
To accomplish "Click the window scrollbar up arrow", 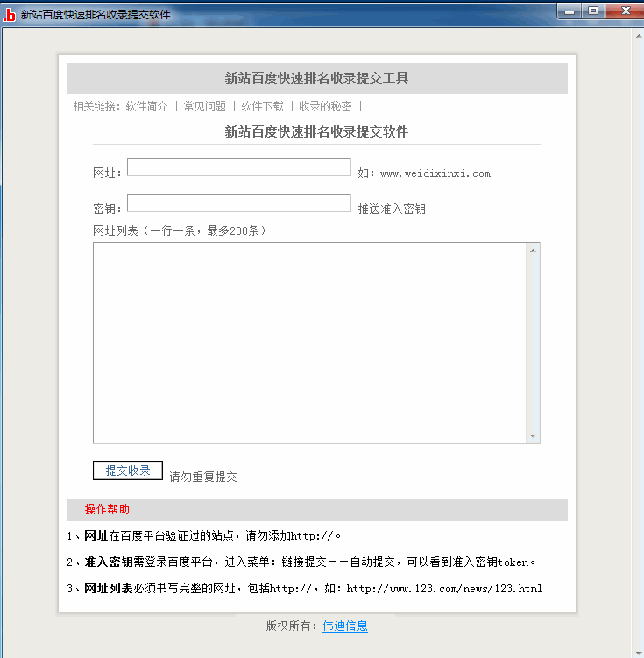I will pyautogui.click(x=639, y=36).
